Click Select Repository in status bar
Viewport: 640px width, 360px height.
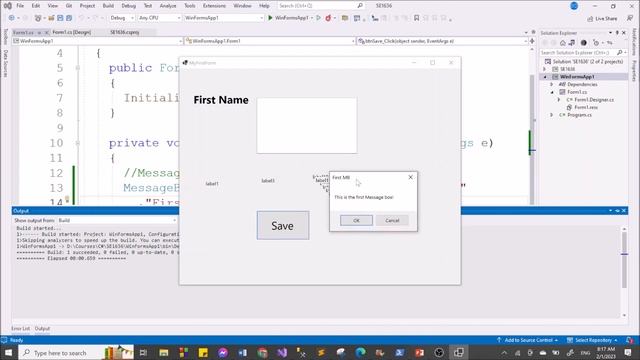click(592, 340)
